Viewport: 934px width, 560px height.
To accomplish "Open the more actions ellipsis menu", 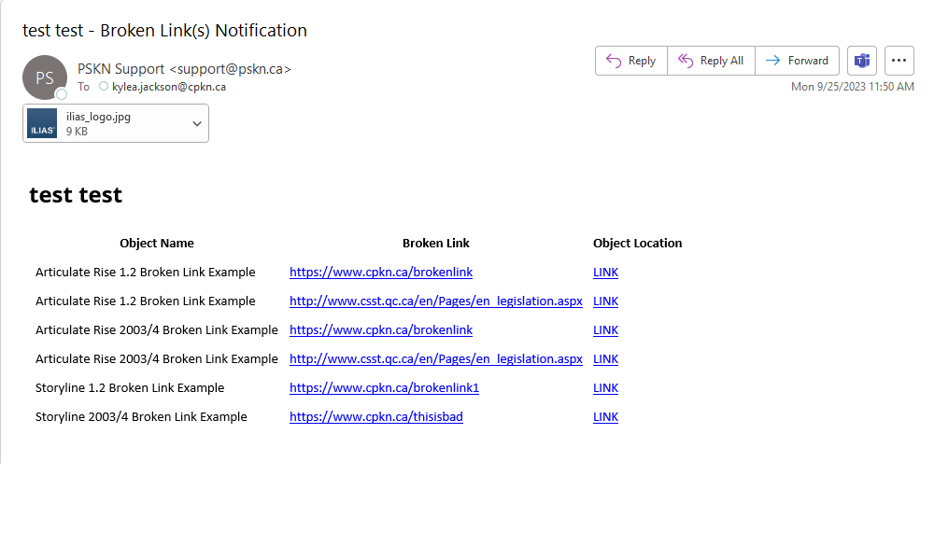I will point(899,61).
